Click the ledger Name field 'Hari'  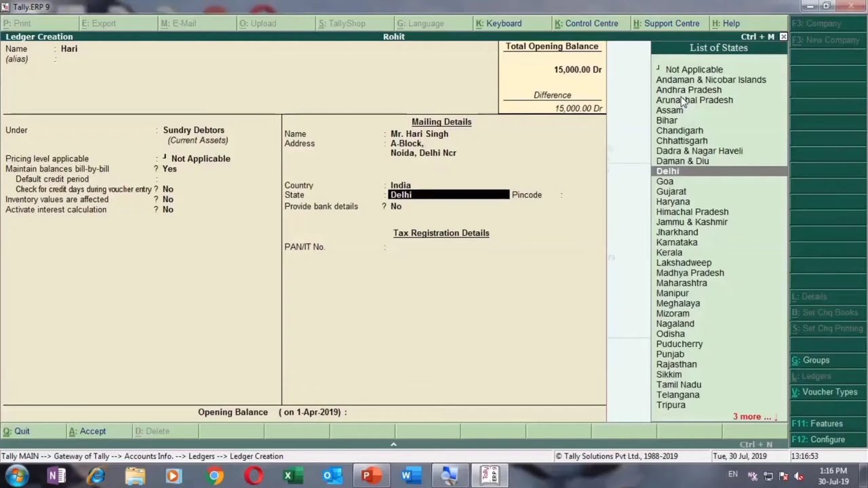coord(69,49)
